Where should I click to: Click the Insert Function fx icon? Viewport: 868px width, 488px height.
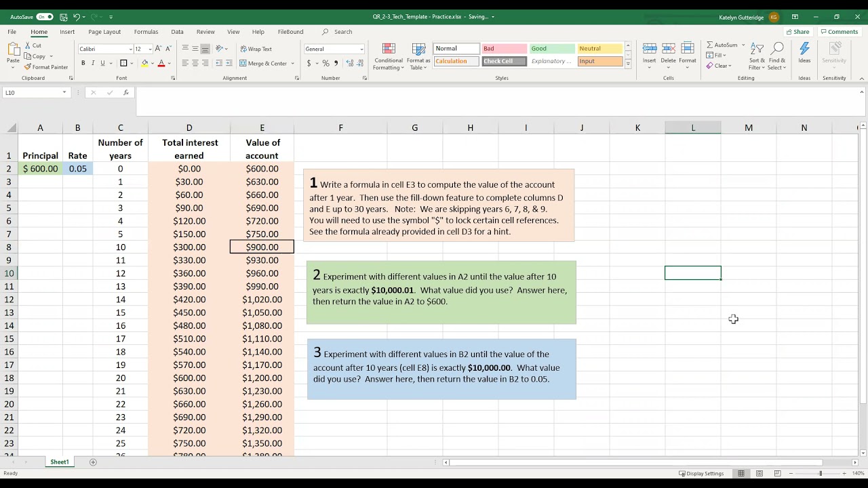(x=126, y=92)
